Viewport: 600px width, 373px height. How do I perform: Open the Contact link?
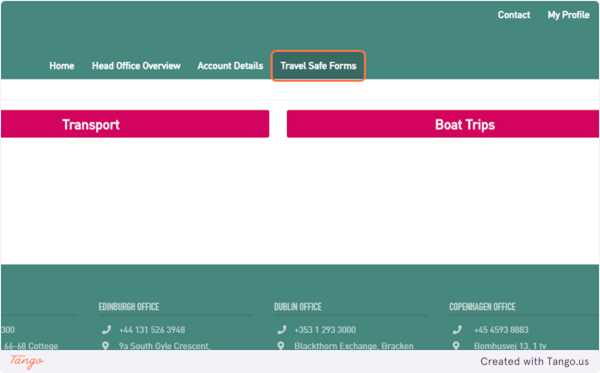click(514, 15)
